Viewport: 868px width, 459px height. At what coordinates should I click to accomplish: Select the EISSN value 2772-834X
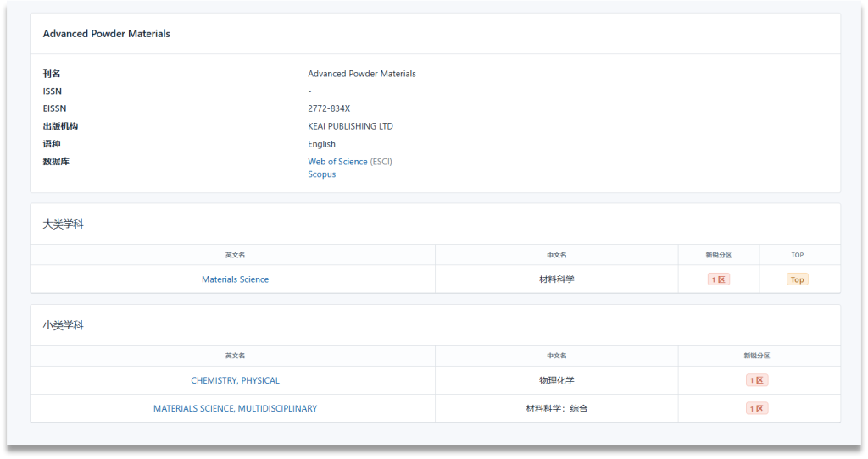(x=329, y=108)
